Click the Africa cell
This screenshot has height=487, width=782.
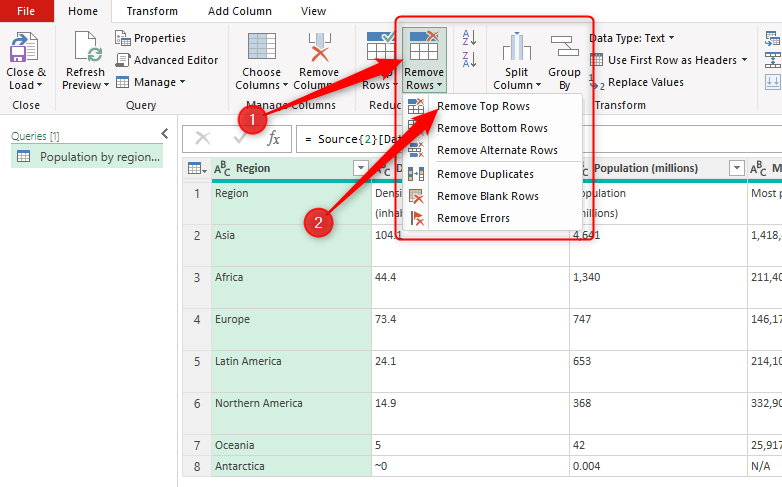pyautogui.click(x=291, y=287)
